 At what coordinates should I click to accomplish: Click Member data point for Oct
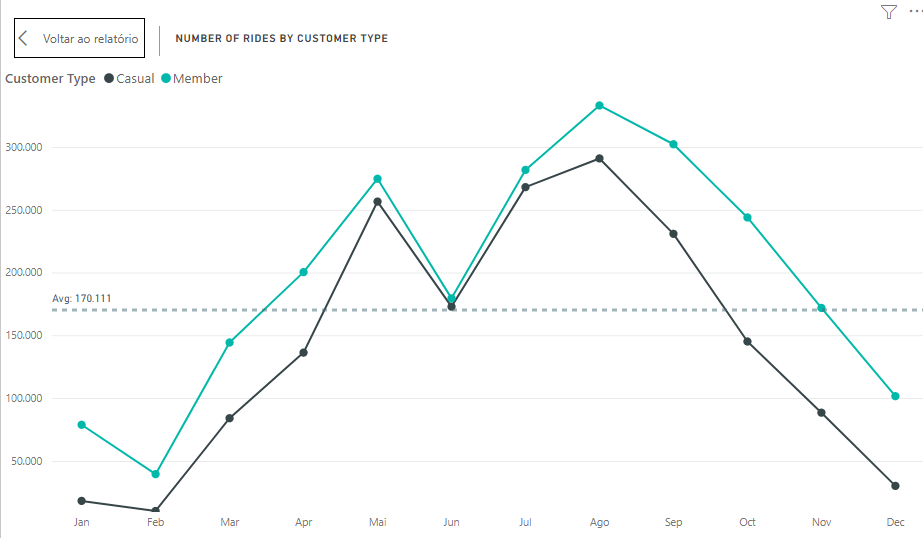[x=747, y=217]
